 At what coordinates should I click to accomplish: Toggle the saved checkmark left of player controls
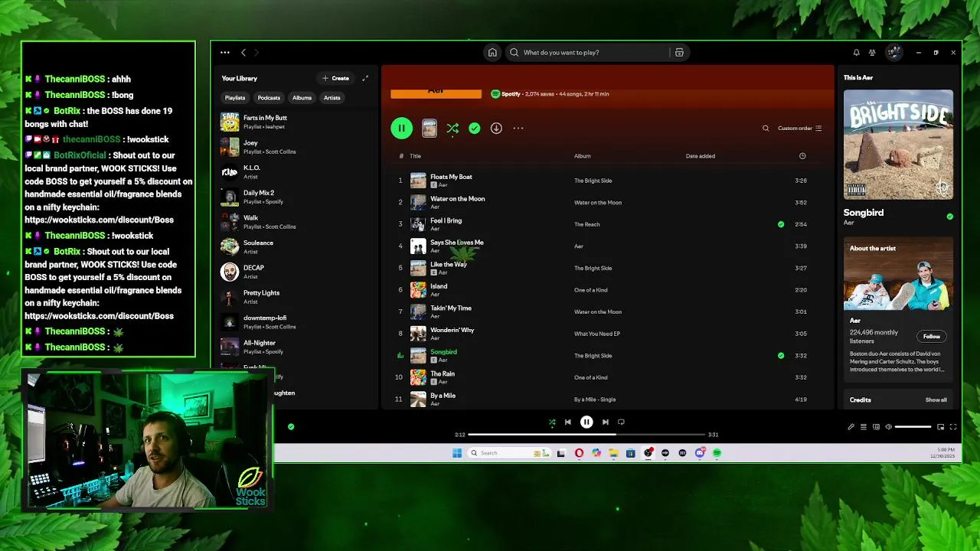290,426
